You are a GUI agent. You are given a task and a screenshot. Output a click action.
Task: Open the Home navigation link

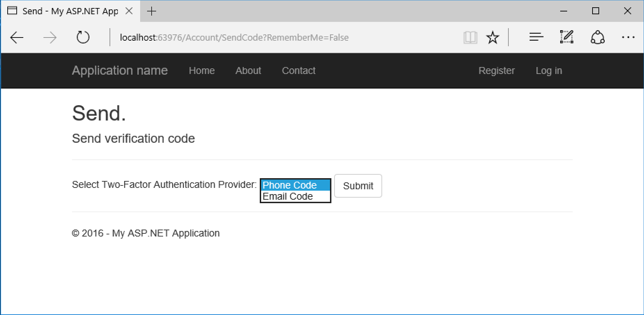click(202, 71)
